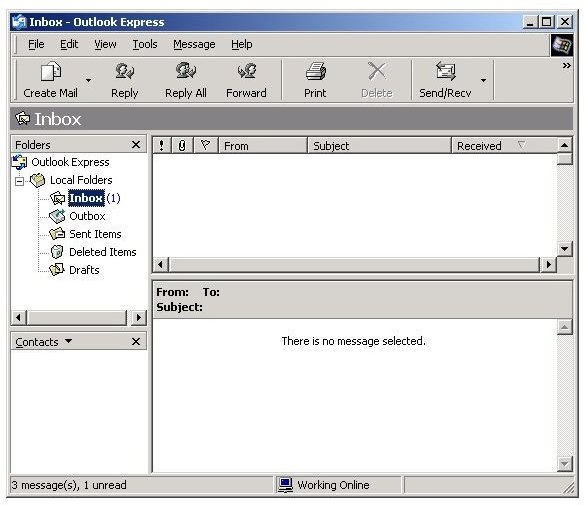This screenshot has height=505, width=585.
Task: Sort by Flag column header
Action: pos(206,145)
